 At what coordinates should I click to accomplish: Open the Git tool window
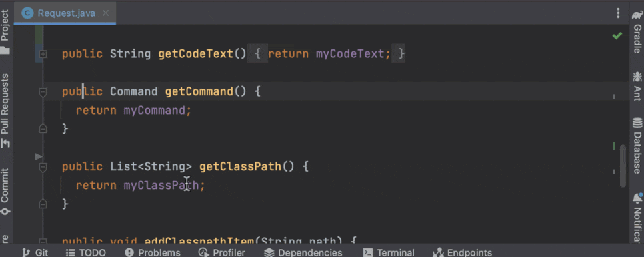coord(35,252)
